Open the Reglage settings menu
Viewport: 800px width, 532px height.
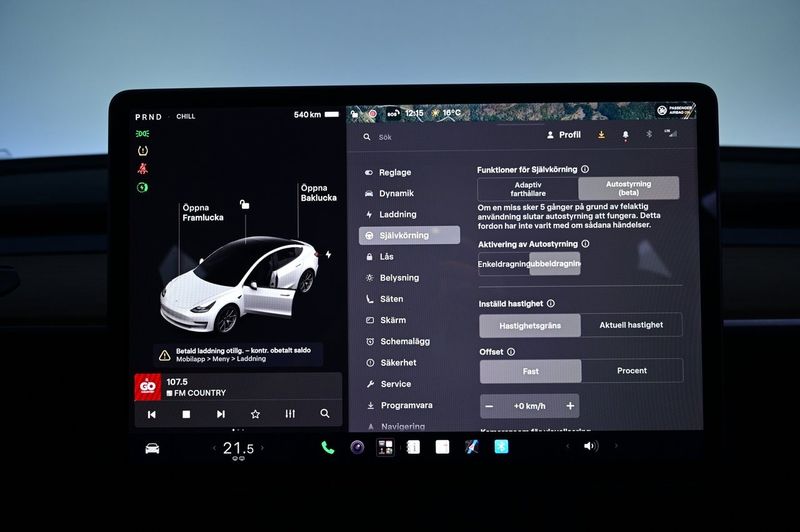click(388, 172)
